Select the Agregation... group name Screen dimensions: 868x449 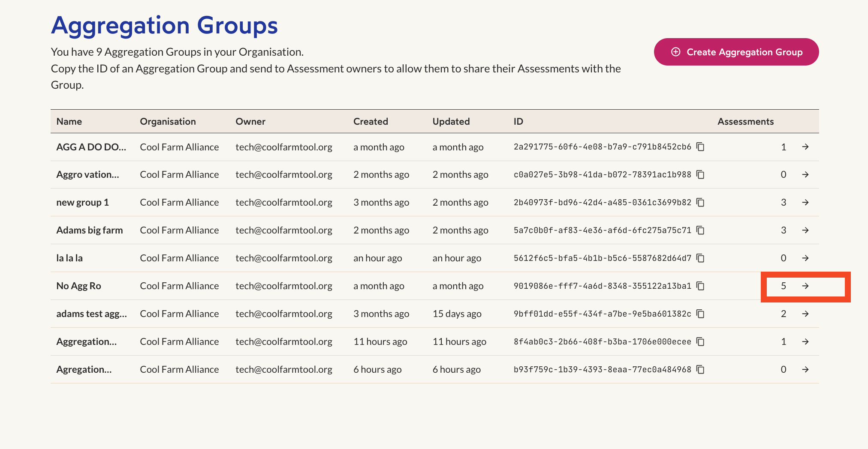[84, 369]
